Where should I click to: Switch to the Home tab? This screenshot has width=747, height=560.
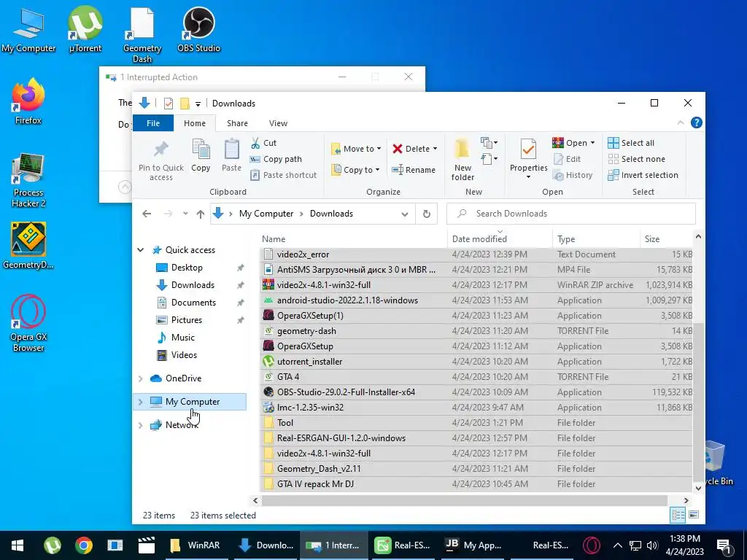(x=195, y=122)
